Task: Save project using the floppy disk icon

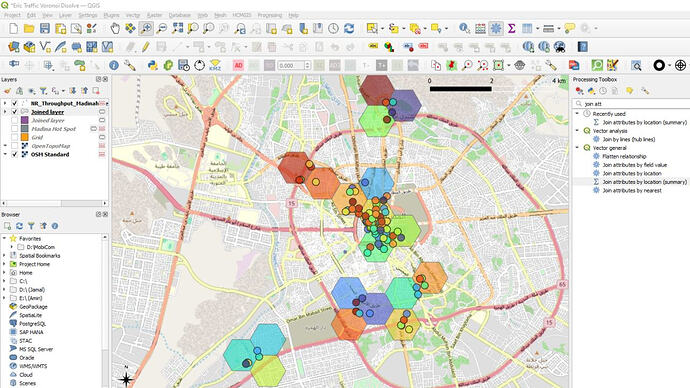Action: click(x=44, y=29)
